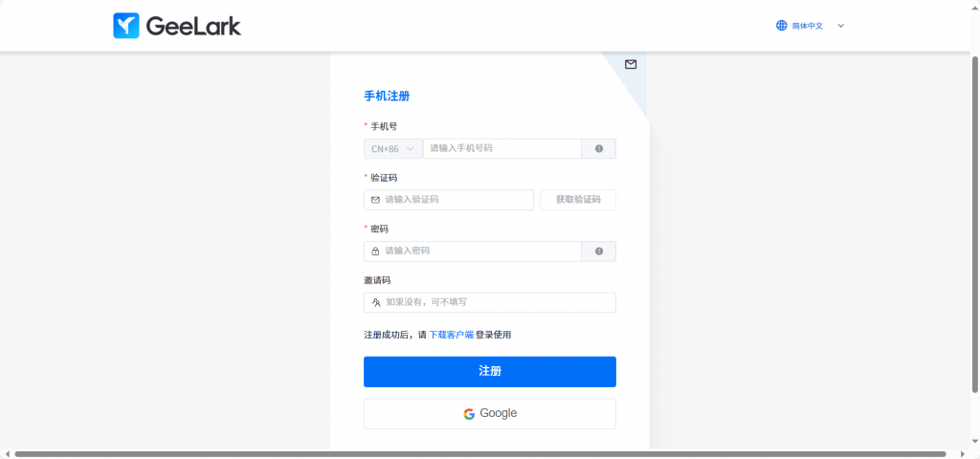Click the person icon in invitation code field

pos(376,302)
